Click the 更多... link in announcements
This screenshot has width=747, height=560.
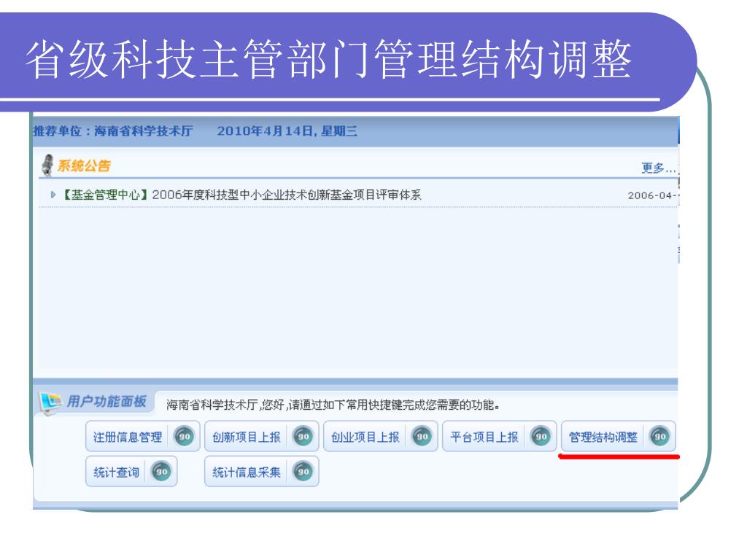pos(659,168)
